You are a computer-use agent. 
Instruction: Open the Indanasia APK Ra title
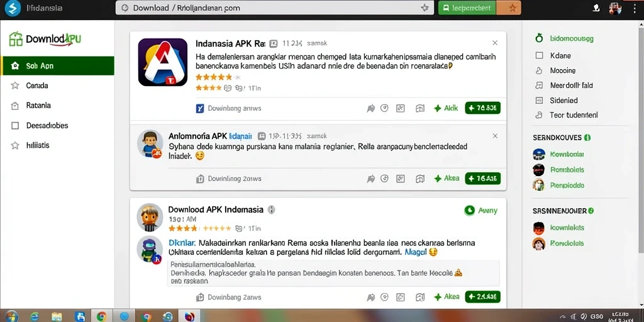[x=230, y=43]
